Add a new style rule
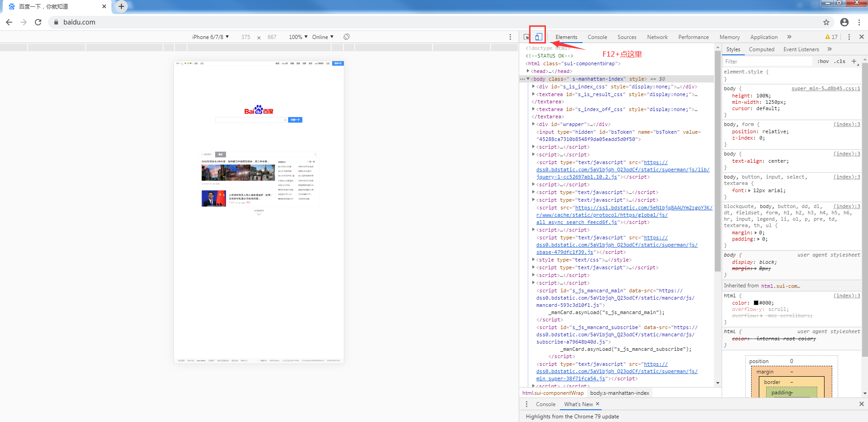Screen dimensions: 868x422 pos(854,61)
